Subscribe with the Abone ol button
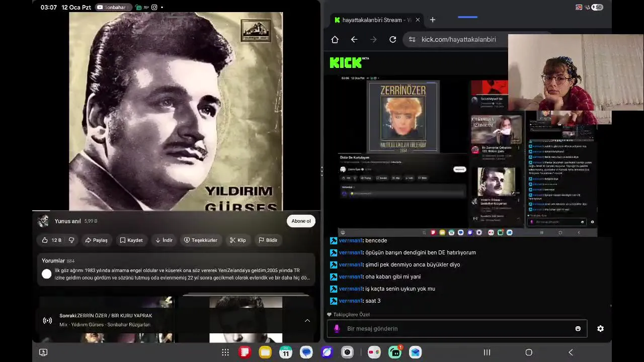Image resolution: width=644 pixels, height=362 pixels. [x=301, y=221]
